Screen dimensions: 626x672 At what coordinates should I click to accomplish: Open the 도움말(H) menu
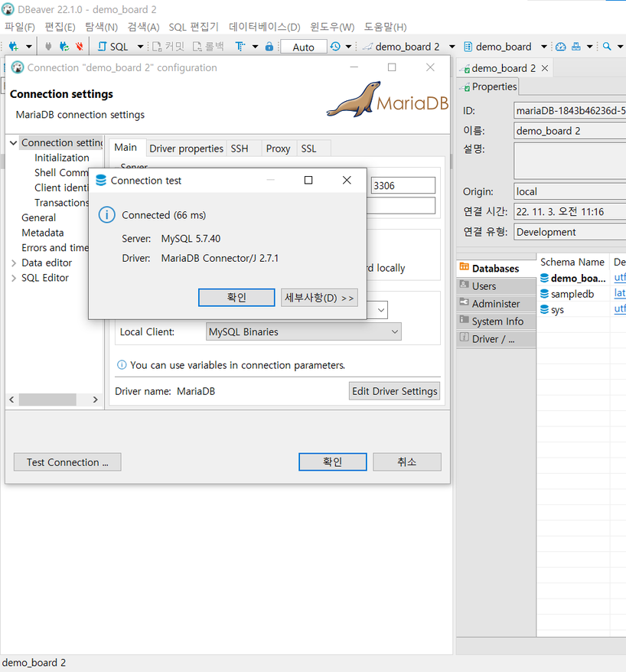click(x=385, y=27)
